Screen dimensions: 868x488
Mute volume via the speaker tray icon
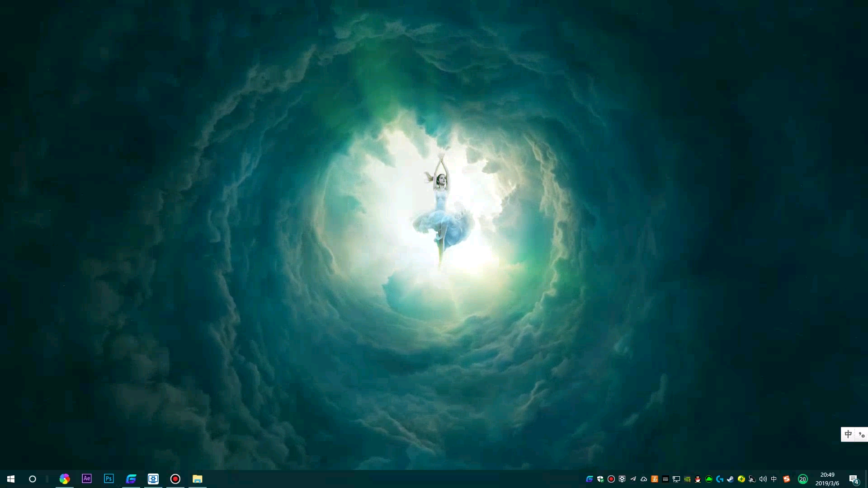pos(763,479)
